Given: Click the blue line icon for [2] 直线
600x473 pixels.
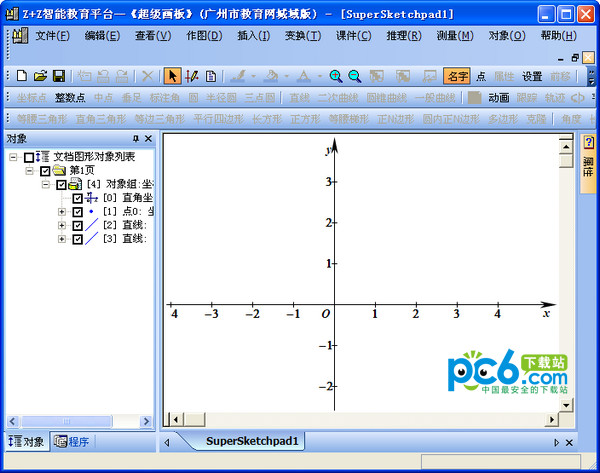Looking at the screenshot, I should (91, 225).
